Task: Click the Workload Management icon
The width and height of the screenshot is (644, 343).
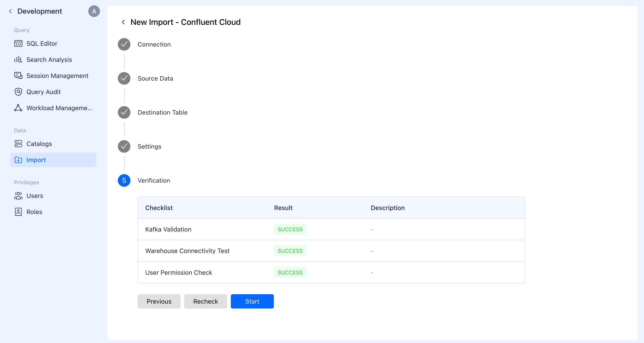Action: [x=18, y=108]
